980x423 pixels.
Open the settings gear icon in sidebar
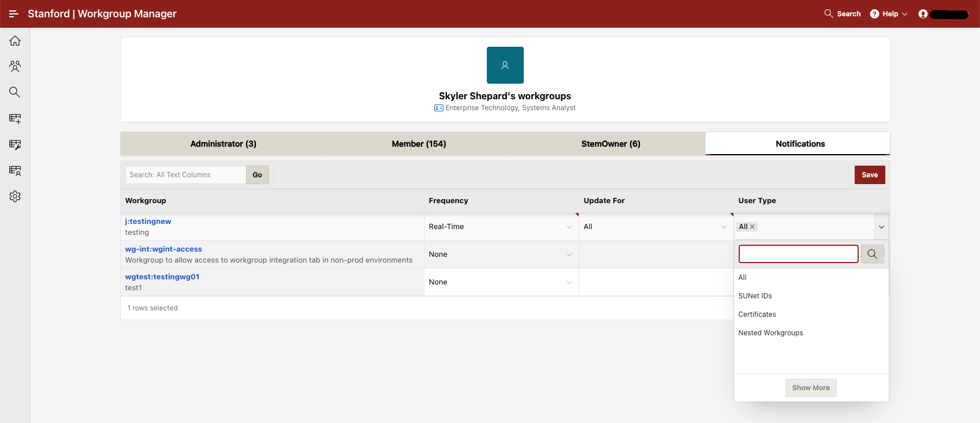pyautogui.click(x=15, y=196)
